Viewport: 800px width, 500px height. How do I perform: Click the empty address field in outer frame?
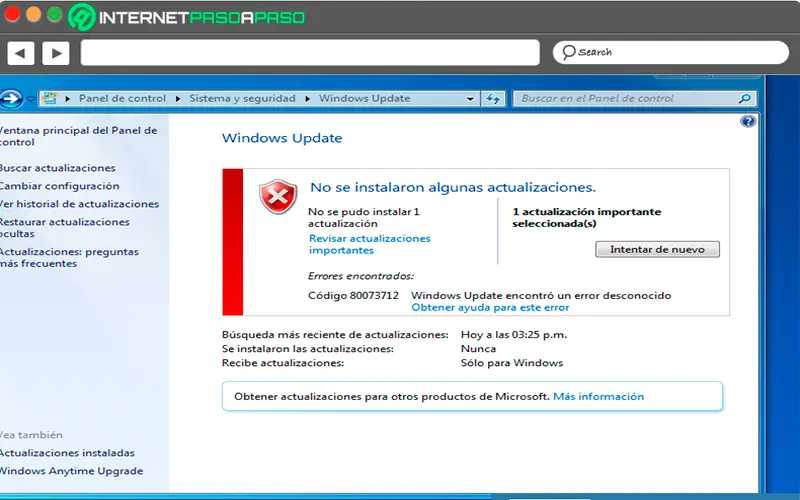(310, 53)
